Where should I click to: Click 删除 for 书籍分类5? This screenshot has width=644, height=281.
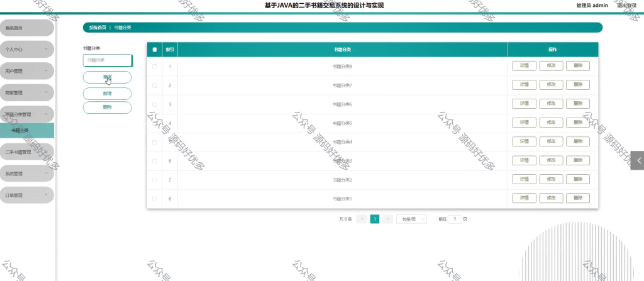[x=578, y=123]
